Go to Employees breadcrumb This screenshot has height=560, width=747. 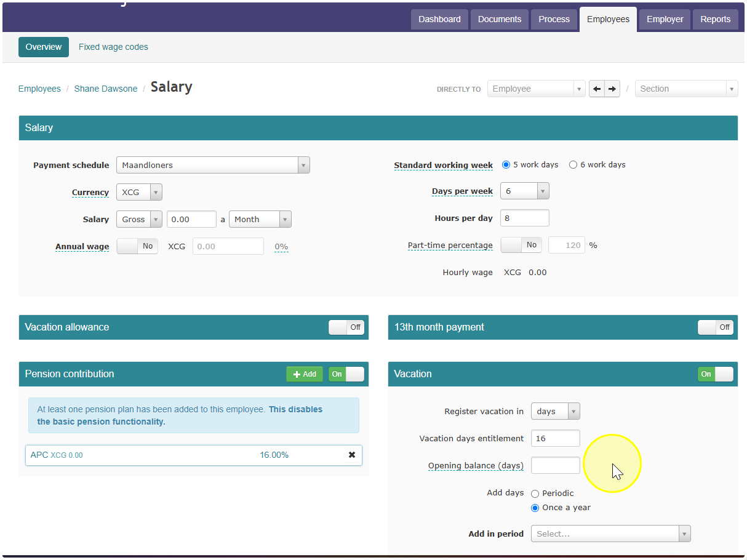(x=39, y=89)
